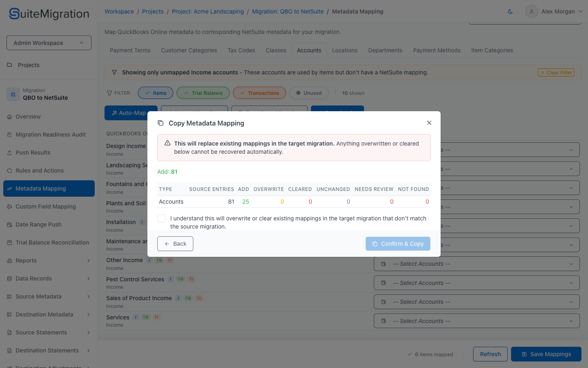Open Metadata Mapping in sidebar
Image resolution: width=588 pixels, height=368 pixels.
[49, 188]
